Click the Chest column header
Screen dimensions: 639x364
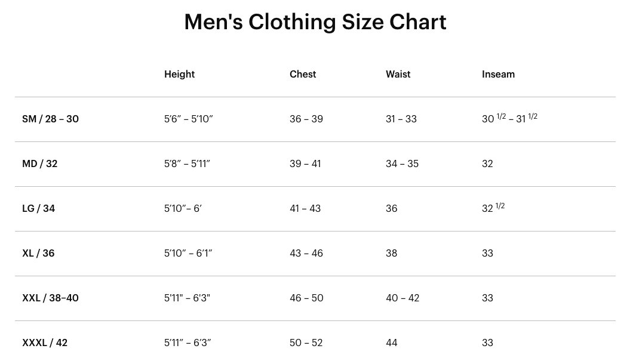(x=303, y=75)
